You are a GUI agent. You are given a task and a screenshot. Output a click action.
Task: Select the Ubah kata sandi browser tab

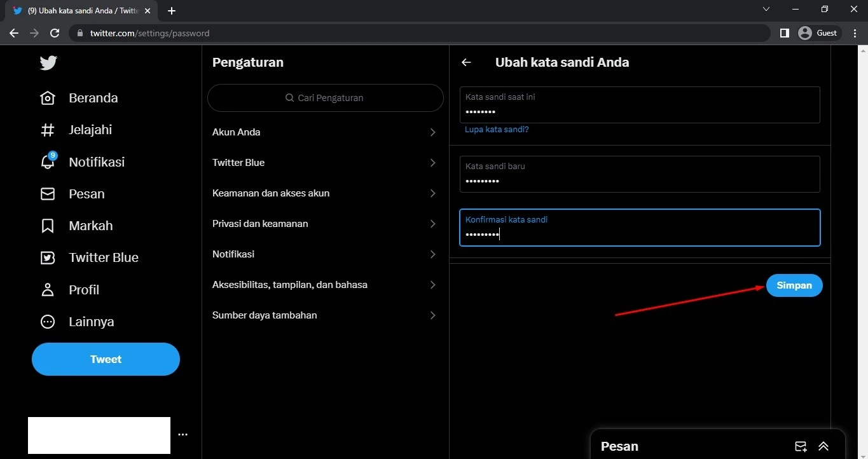click(x=83, y=11)
